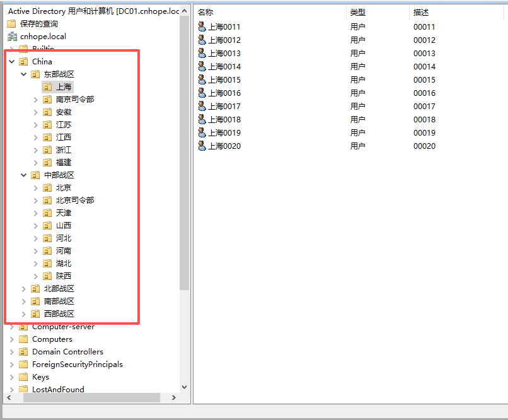The width and height of the screenshot is (508, 420).
Task: Expand the 北部战区 node
Action: [x=24, y=289]
